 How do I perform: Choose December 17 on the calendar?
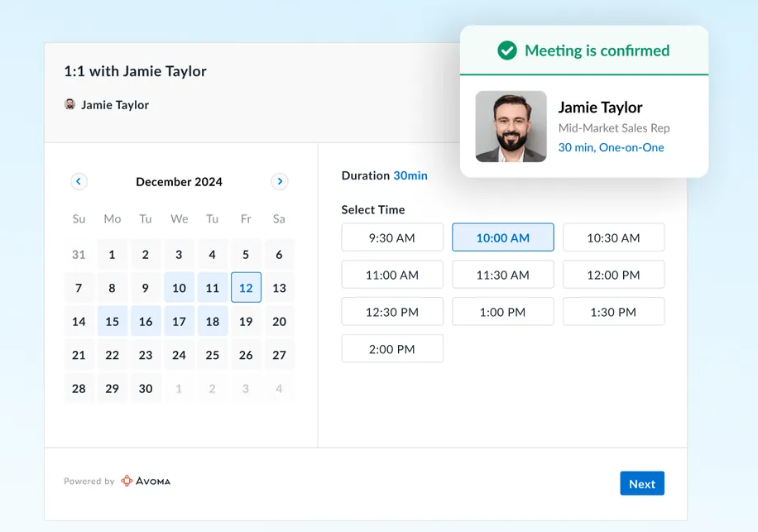(x=179, y=321)
